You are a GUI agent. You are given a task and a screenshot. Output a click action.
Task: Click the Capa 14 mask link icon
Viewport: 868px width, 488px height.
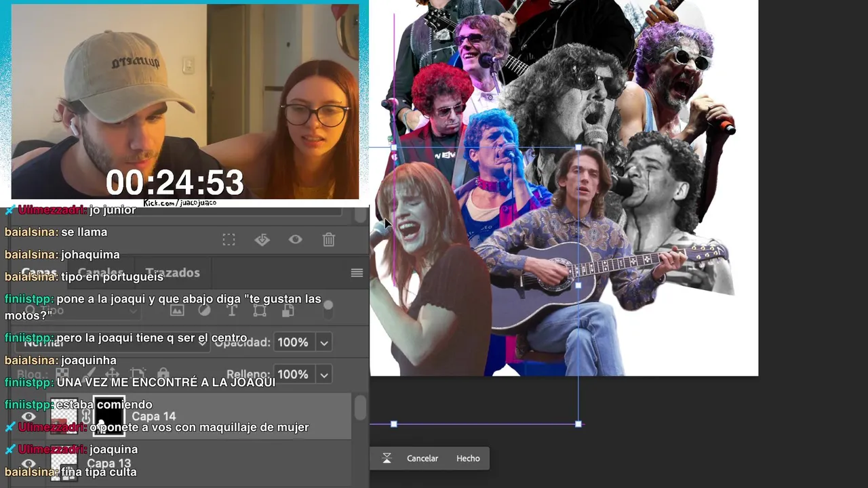(86, 416)
